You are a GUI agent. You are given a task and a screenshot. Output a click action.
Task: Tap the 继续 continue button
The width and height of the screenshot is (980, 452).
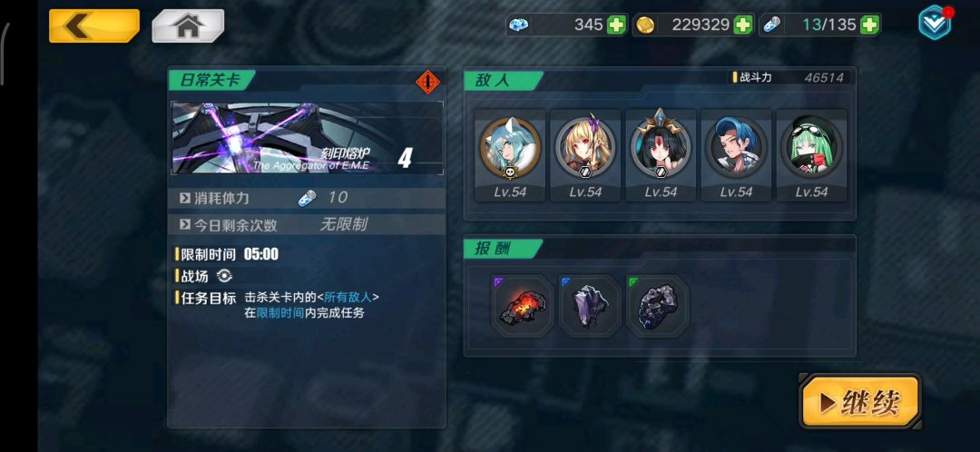coord(860,402)
